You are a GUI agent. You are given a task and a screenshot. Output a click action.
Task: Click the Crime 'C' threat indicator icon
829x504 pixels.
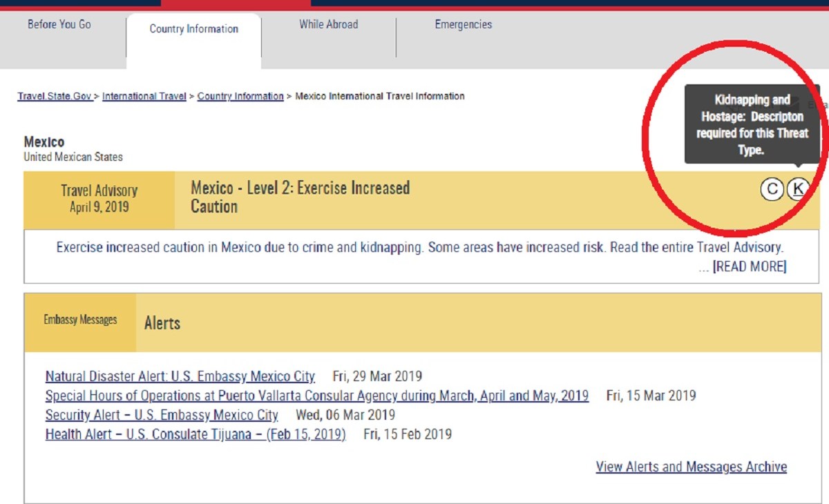pos(772,188)
